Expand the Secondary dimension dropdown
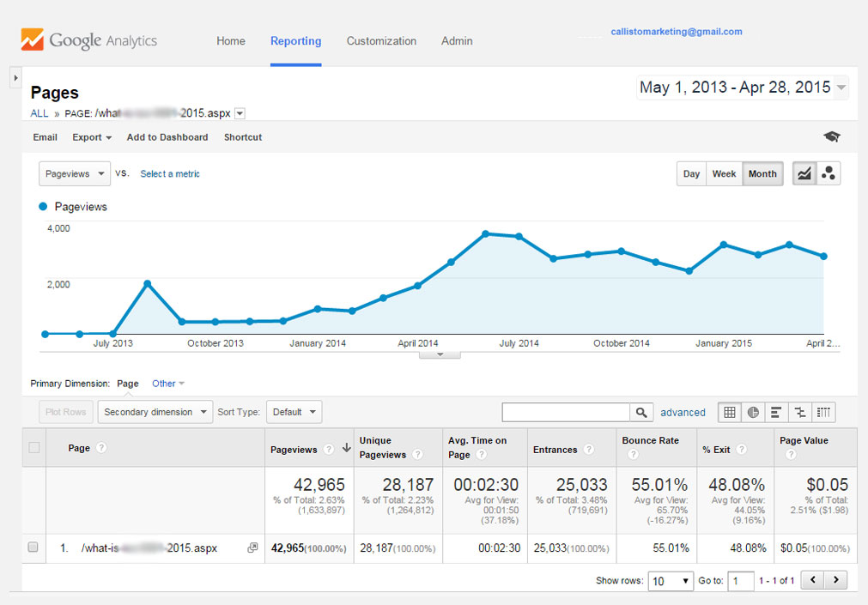Viewport: 868px width, 605px height. [155, 412]
